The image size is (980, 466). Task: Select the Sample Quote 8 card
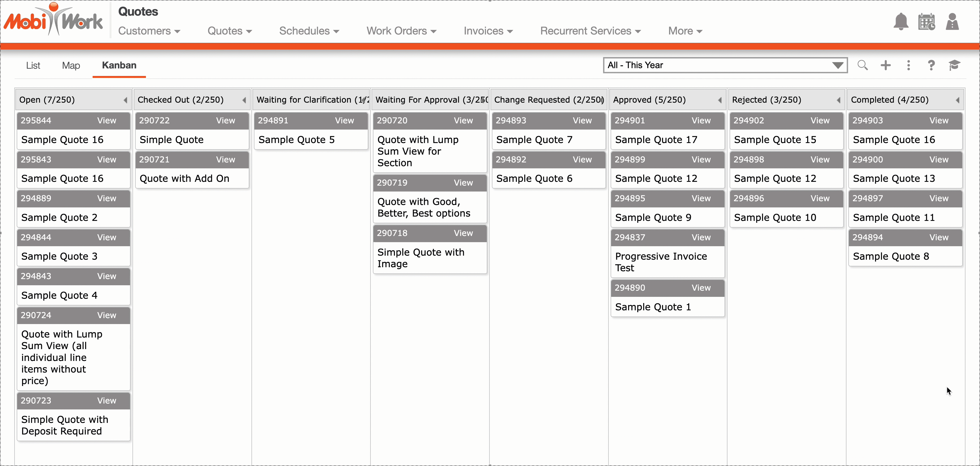(x=890, y=256)
